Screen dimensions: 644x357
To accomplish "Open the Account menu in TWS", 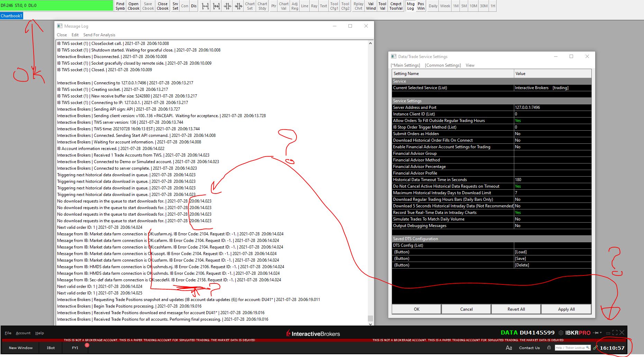I will point(23,333).
